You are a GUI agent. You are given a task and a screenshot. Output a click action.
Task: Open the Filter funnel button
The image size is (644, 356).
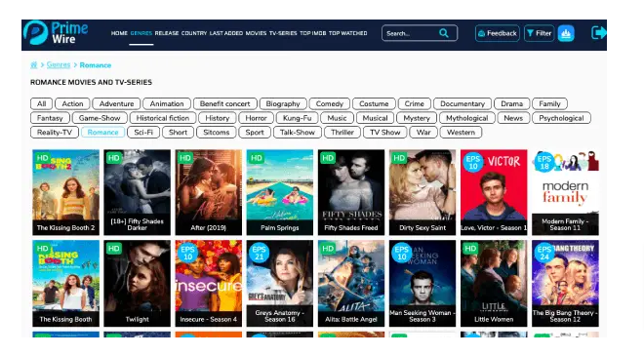coord(539,33)
